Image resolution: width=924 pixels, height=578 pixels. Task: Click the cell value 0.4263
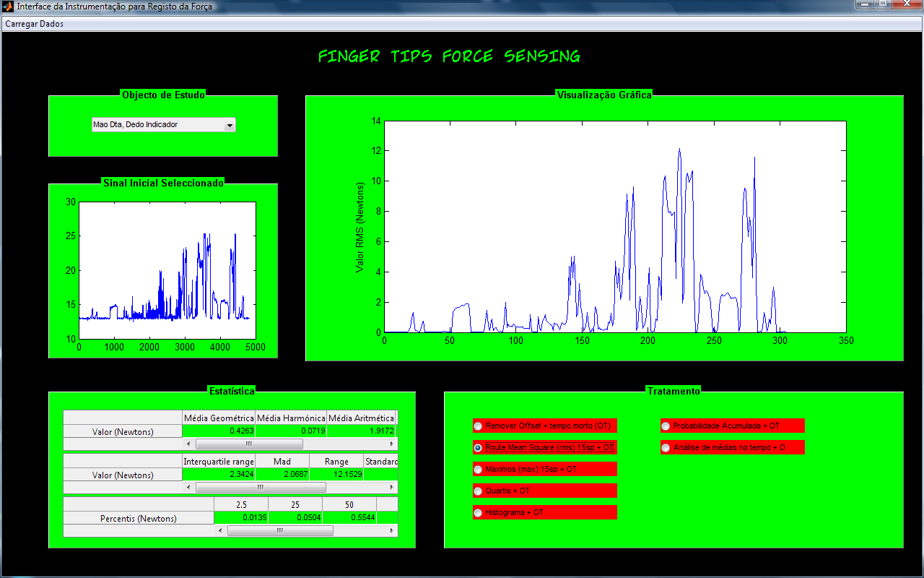pos(219,431)
